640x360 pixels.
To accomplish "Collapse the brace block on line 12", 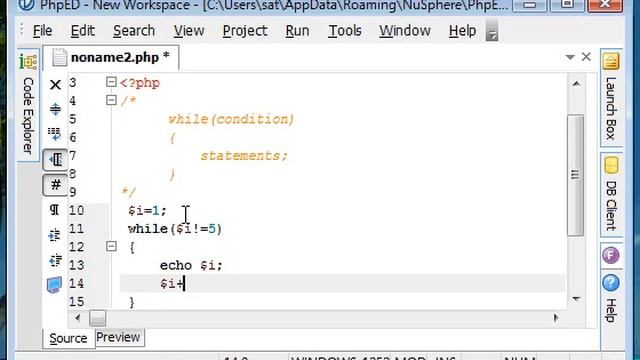I will tap(111, 246).
